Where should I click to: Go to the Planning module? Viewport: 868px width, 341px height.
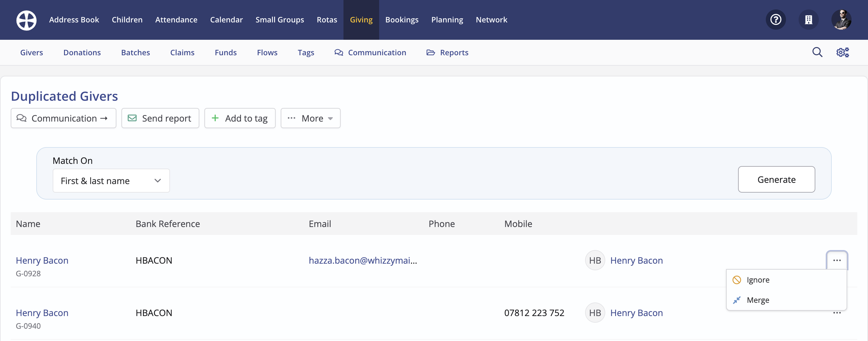[x=447, y=20]
